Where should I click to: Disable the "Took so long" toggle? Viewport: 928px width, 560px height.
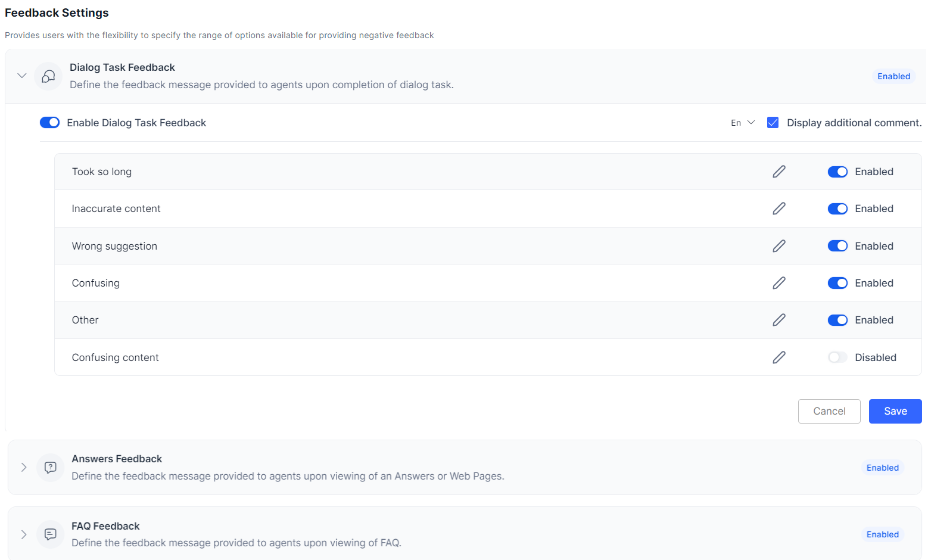[x=837, y=172]
